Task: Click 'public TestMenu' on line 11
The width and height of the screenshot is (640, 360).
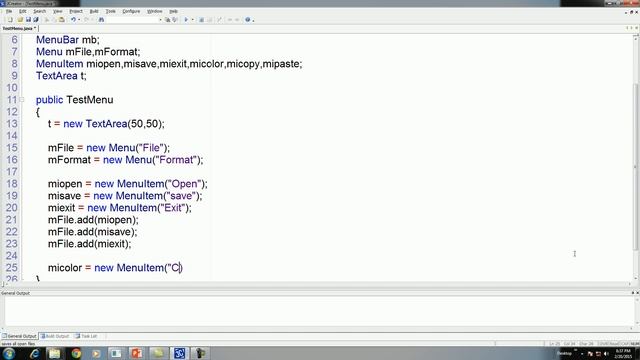Action: coord(75,100)
